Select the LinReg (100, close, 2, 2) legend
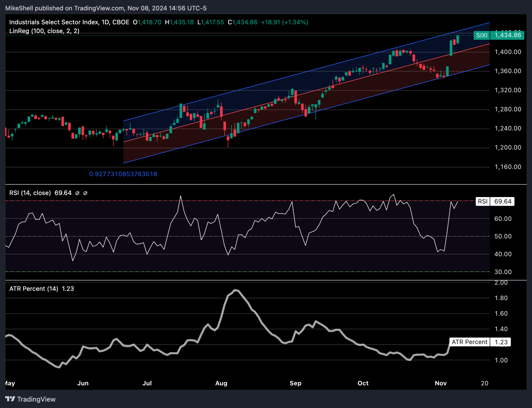This screenshot has width=532, height=408. point(44,31)
